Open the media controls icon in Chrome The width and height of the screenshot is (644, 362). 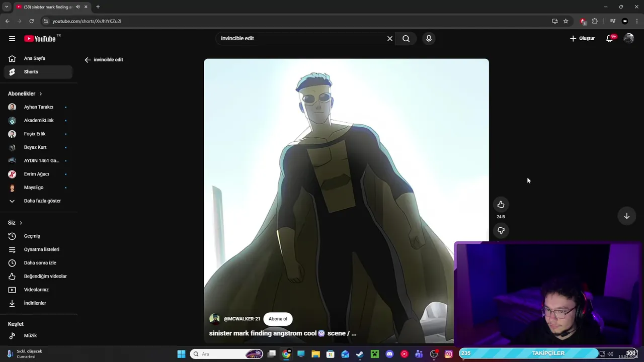click(612, 21)
